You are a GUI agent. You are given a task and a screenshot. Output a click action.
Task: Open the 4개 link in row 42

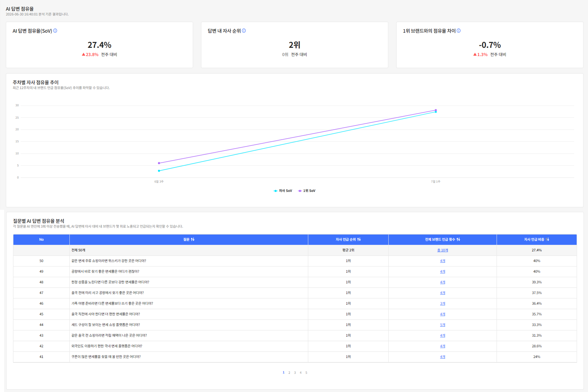pos(443,346)
